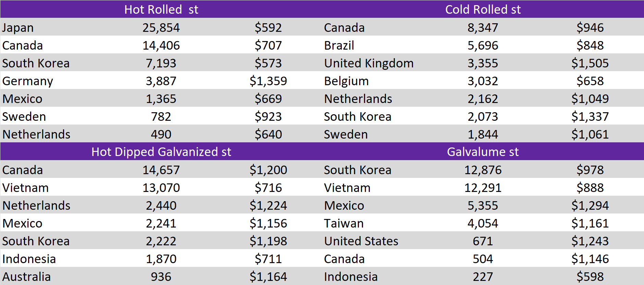Click the $1,505 price value
644x285 pixels.
click(590, 63)
